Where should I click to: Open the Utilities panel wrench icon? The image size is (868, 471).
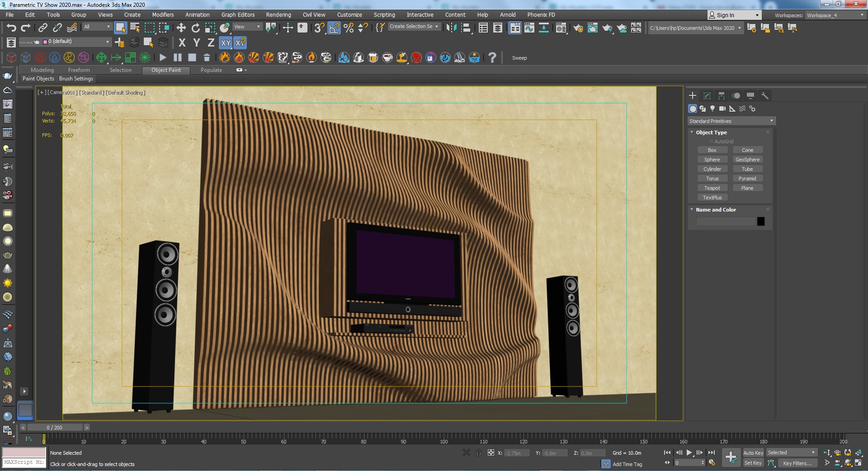pos(765,96)
